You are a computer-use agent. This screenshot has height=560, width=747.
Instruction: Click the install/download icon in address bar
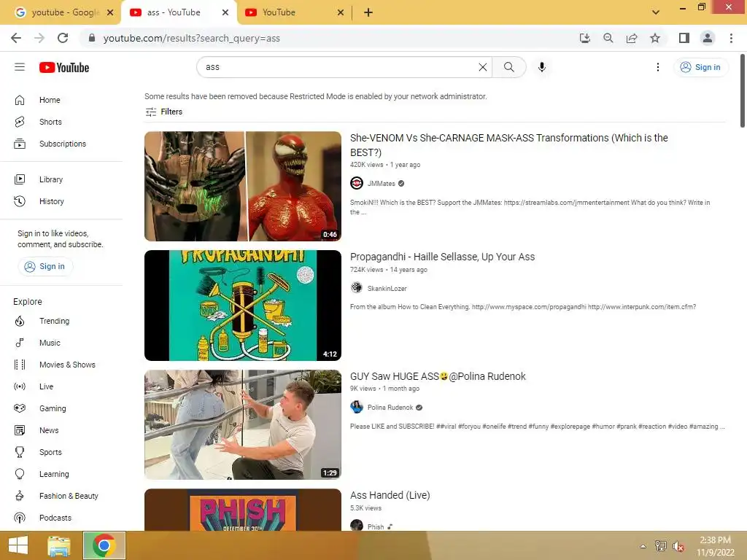click(585, 38)
